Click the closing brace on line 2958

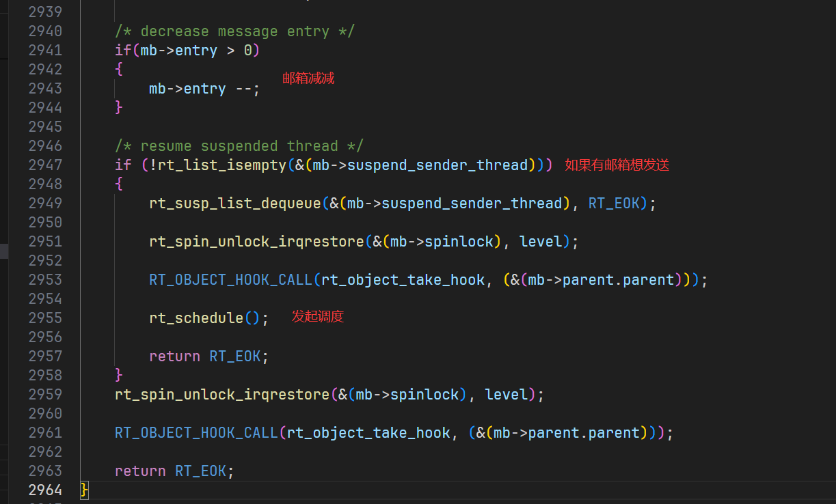[119, 376]
